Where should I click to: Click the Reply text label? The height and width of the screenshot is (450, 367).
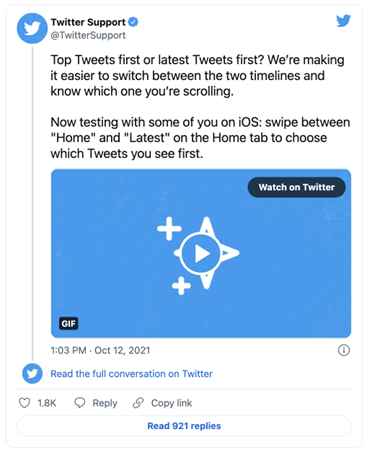pos(105,403)
